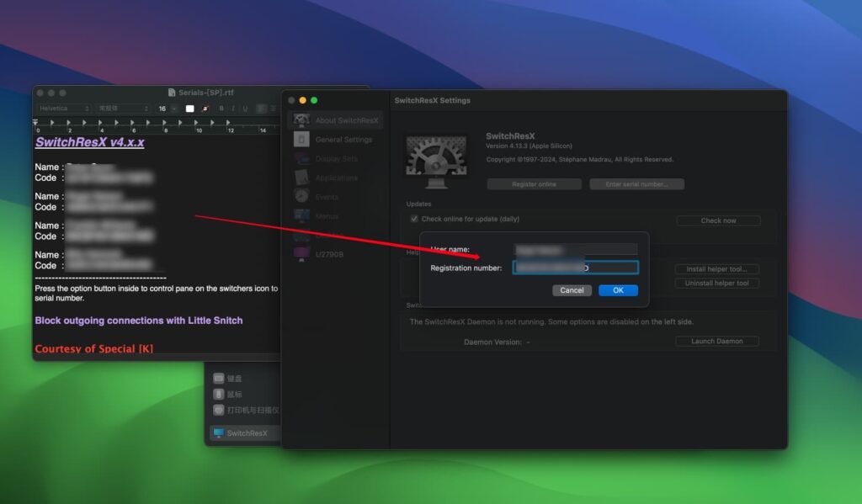Open the Helvetica font family dropdown
862x504 pixels.
(x=63, y=109)
